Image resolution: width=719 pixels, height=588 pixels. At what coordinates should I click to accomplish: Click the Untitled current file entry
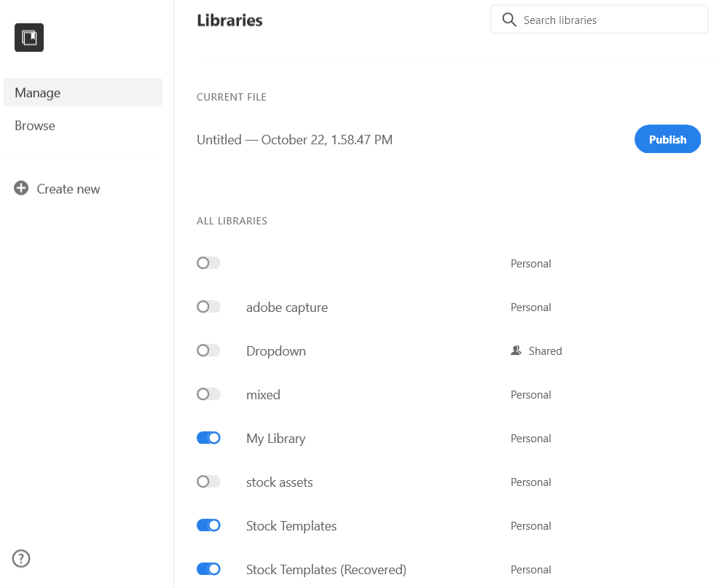294,139
